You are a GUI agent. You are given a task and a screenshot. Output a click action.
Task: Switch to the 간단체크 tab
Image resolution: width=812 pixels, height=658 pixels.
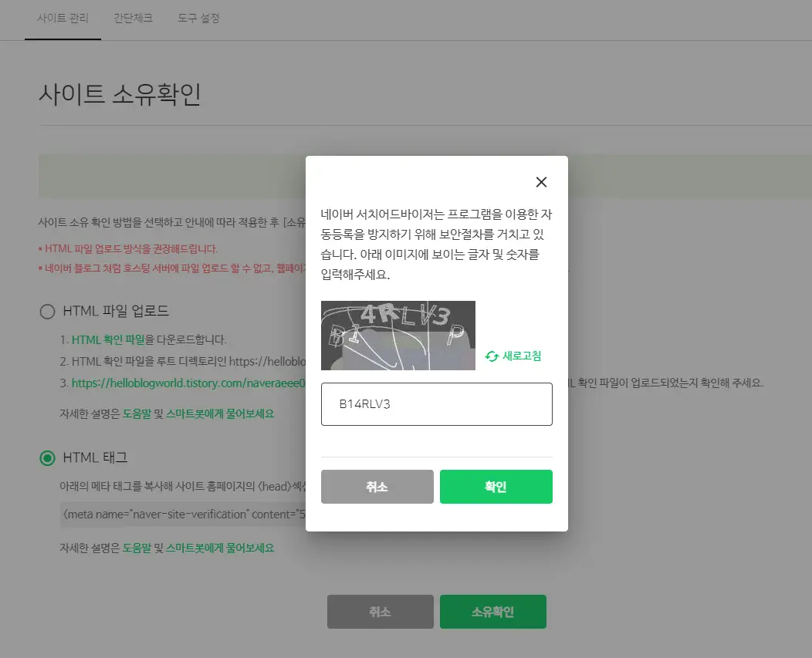point(133,18)
